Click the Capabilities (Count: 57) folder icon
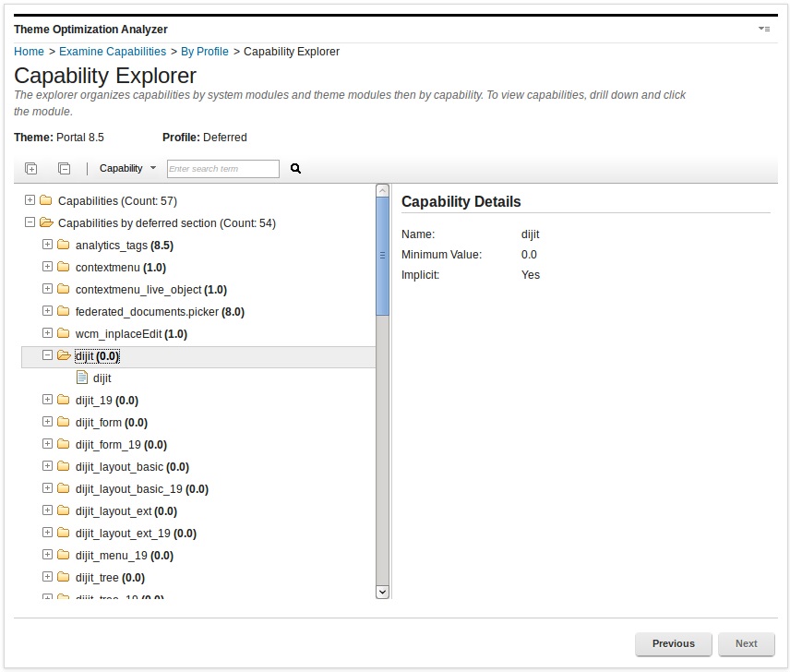This screenshot has width=790, height=672. coord(46,200)
